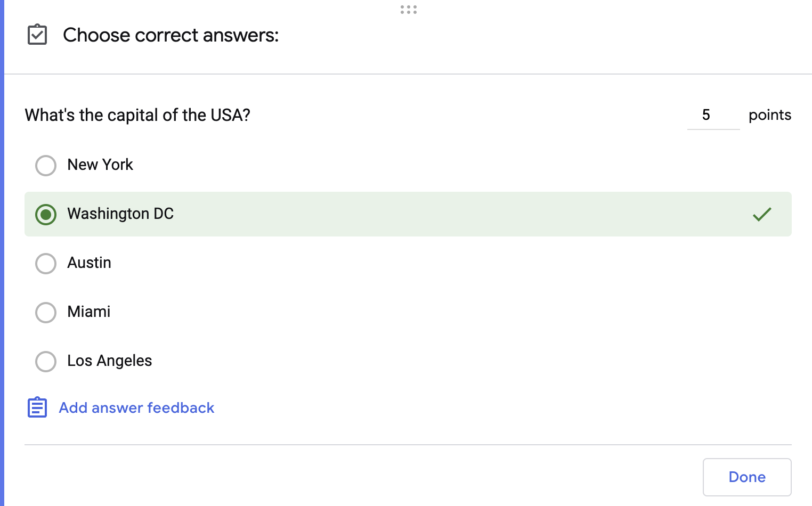Click the Miami answer text
812x506 pixels.
(88, 313)
